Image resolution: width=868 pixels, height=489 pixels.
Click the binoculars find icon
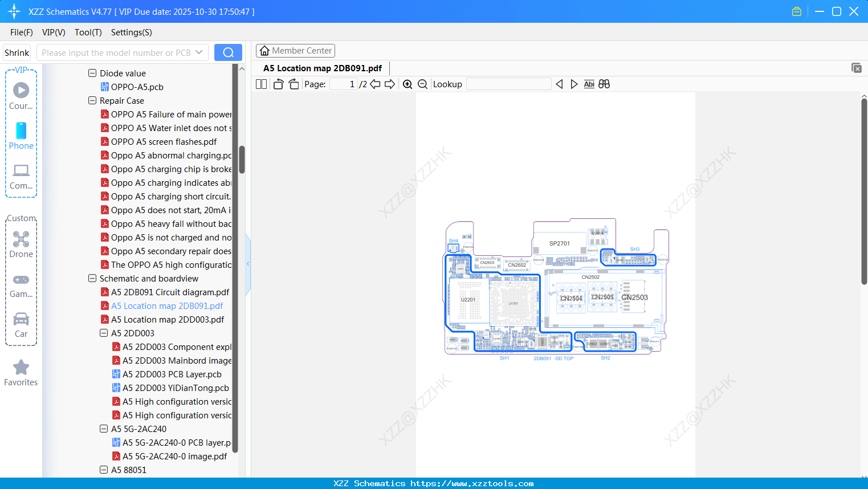[x=604, y=84]
